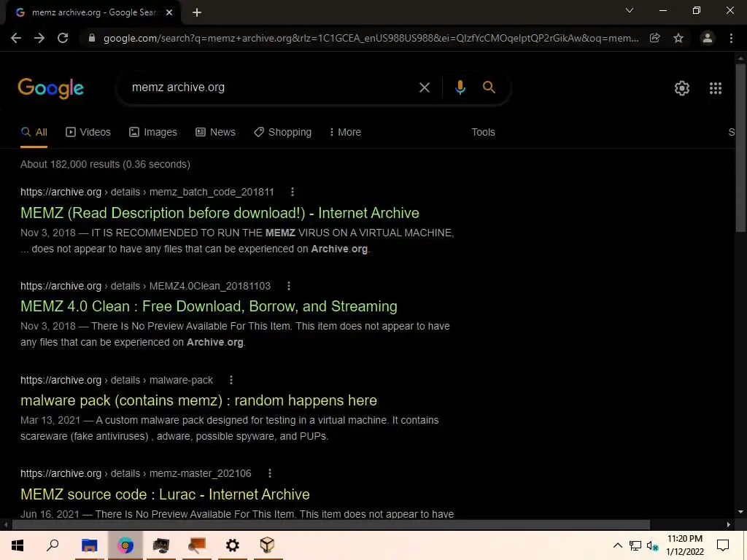The height and width of the screenshot is (560, 747).
Task: Open MEMZ 4.0 Clean result link
Action: tap(209, 306)
